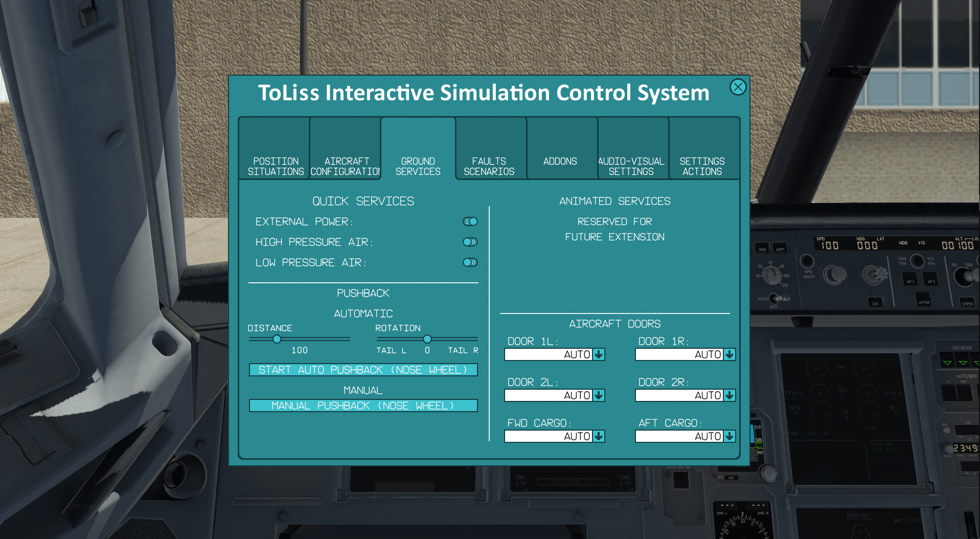Expand Door 2R mode dropdown
Viewport: 980px width, 539px height.
click(x=730, y=395)
